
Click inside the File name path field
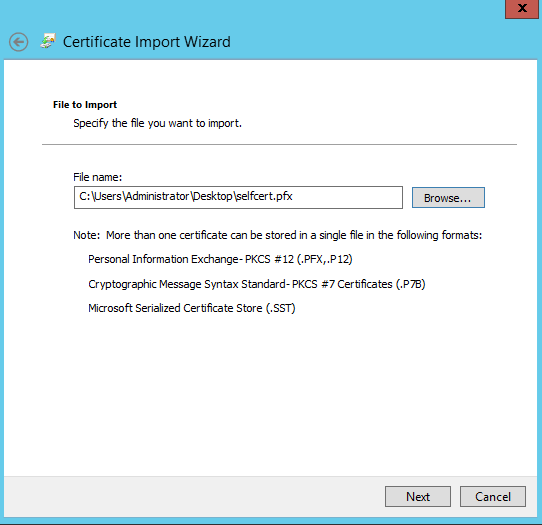click(238, 197)
